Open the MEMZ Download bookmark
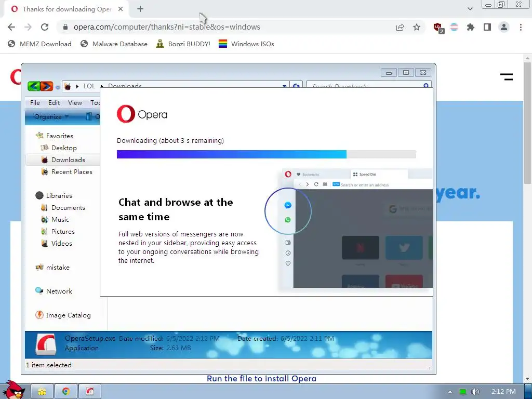The height and width of the screenshot is (399, 532). 39,44
